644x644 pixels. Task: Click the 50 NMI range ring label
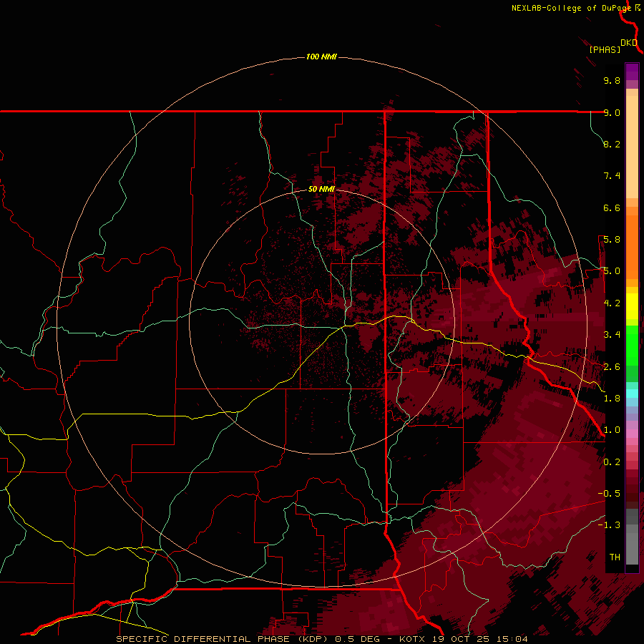tap(321, 189)
